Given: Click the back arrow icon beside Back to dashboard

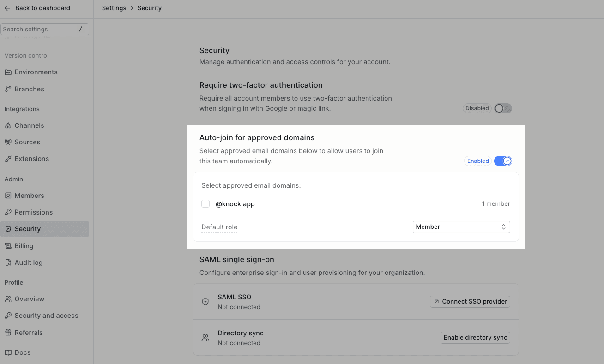Looking at the screenshot, I should click(7, 8).
